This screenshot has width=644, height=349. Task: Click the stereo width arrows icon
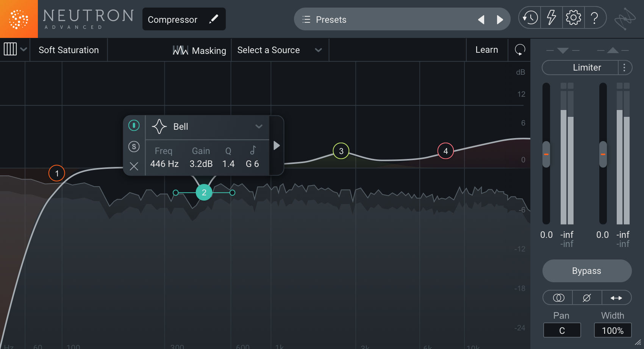click(x=616, y=297)
